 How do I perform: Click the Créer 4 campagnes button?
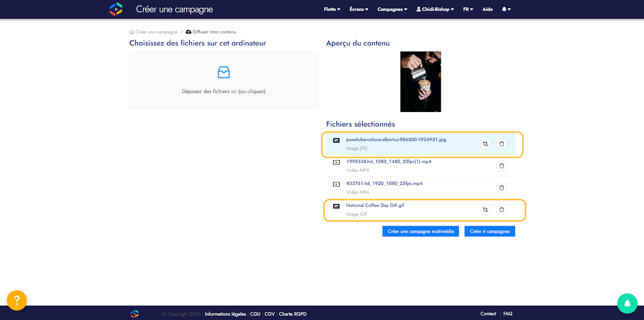490,231
